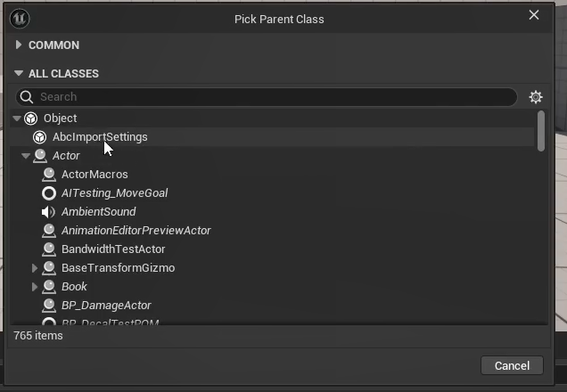Click the BP_DamageActor icon
Image resolution: width=567 pixels, height=392 pixels.
click(48, 306)
